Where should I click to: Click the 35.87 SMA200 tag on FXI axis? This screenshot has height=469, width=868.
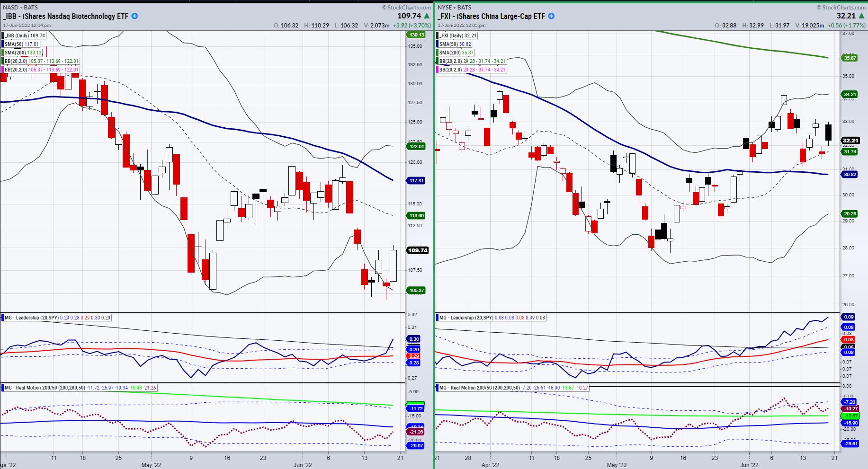pyautogui.click(x=849, y=58)
